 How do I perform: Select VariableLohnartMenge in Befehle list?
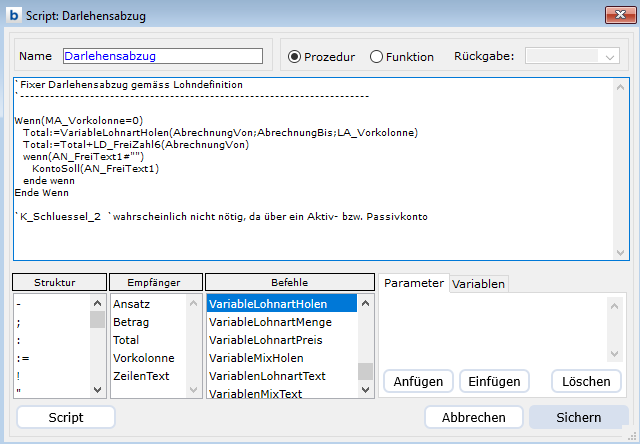(270, 322)
